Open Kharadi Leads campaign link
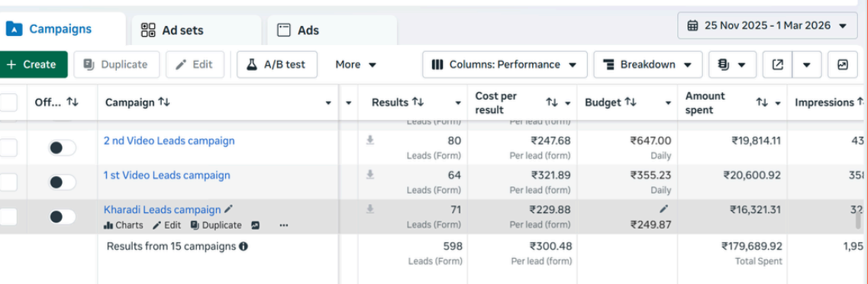Screen dimensions: 868x284 162,210
